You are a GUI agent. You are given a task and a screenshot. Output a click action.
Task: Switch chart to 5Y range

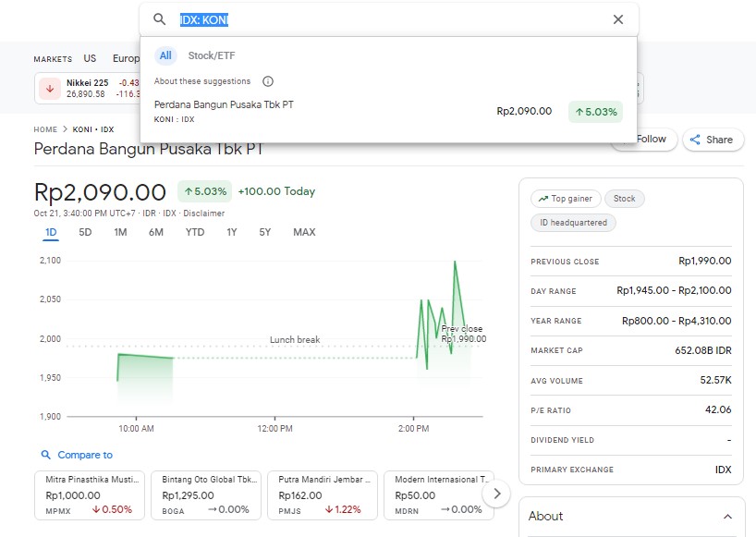(x=264, y=232)
